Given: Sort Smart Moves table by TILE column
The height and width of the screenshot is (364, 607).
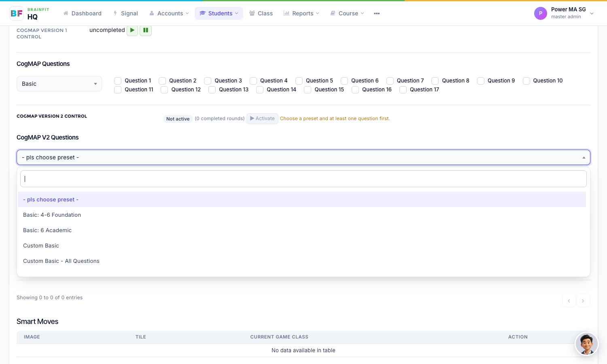Looking at the screenshot, I should [141, 337].
